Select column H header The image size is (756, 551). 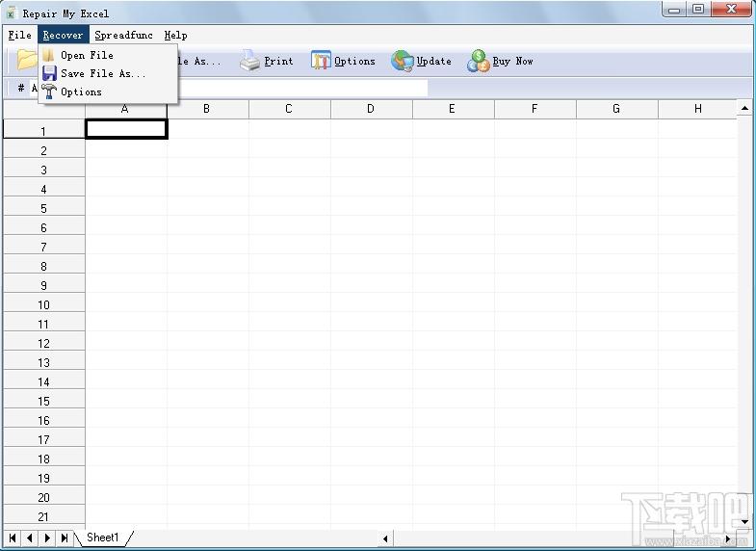pos(697,109)
